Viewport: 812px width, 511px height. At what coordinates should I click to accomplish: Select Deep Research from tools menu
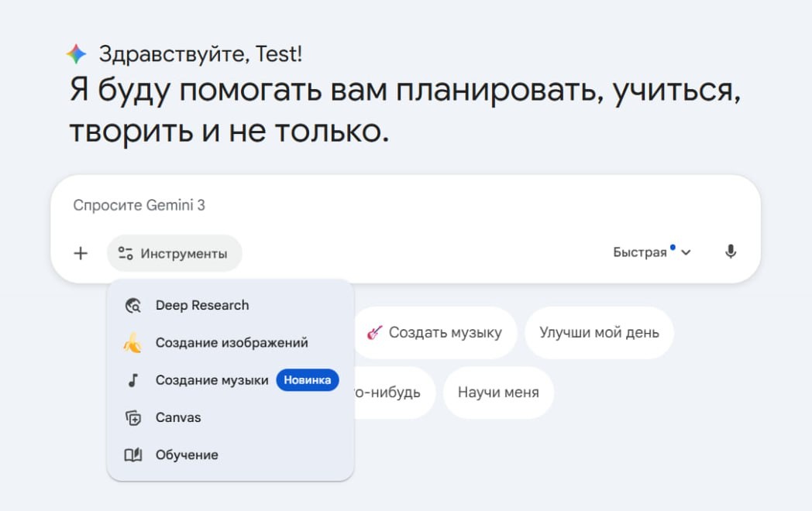(230, 306)
